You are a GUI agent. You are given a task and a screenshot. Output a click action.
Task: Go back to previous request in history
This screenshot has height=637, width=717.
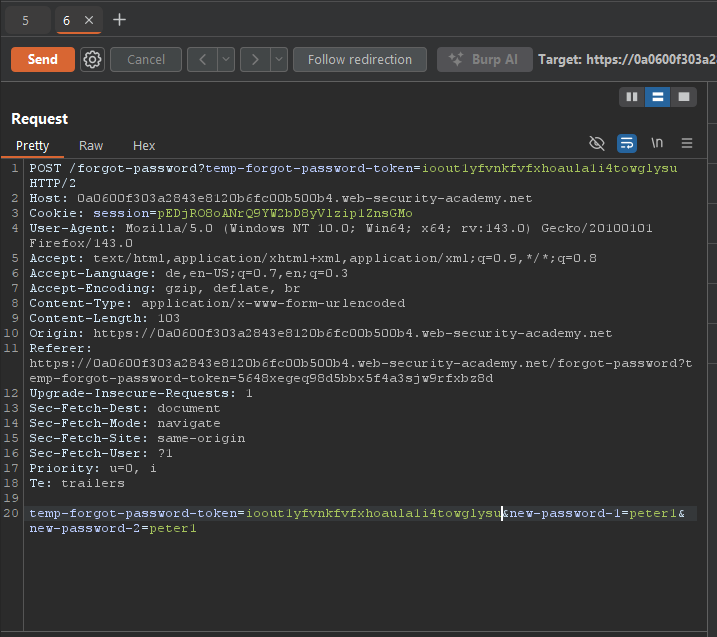(203, 59)
